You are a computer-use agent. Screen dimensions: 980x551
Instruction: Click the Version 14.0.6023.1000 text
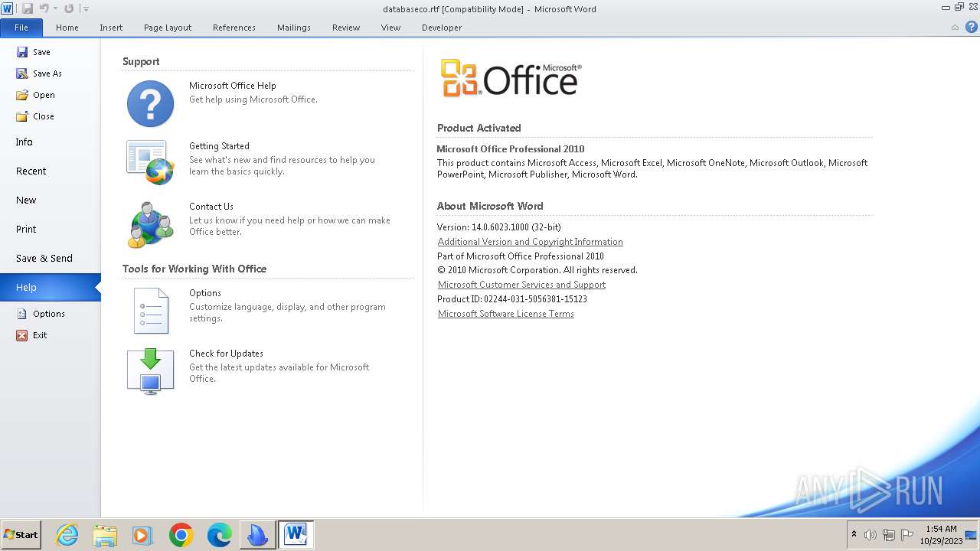point(499,227)
